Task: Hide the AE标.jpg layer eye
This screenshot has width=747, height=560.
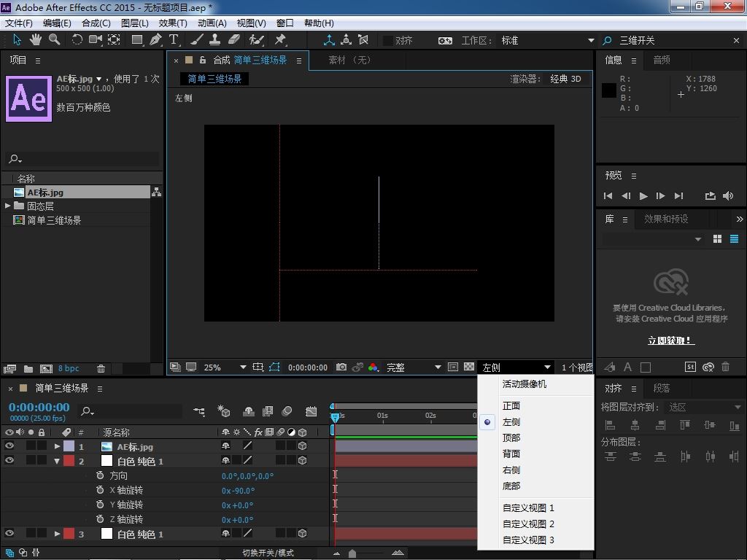Action: coord(9,446)
